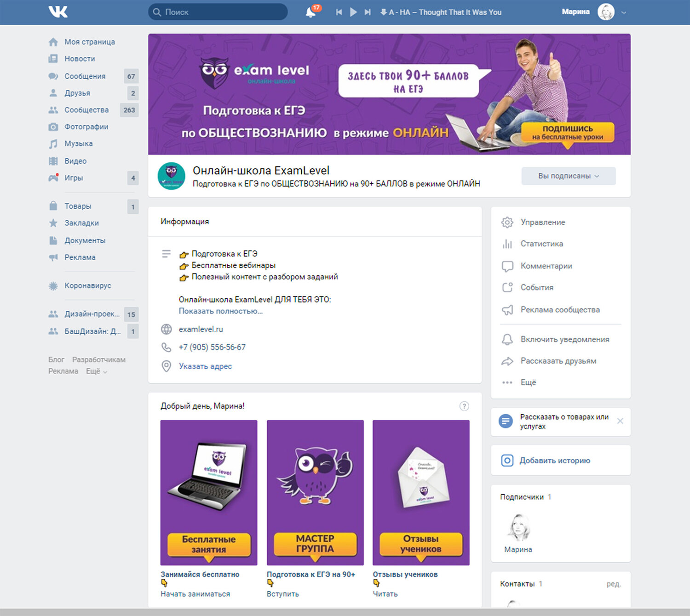Open Друзья friends icon
690x616 pixels.
click(x=53, y=93)
